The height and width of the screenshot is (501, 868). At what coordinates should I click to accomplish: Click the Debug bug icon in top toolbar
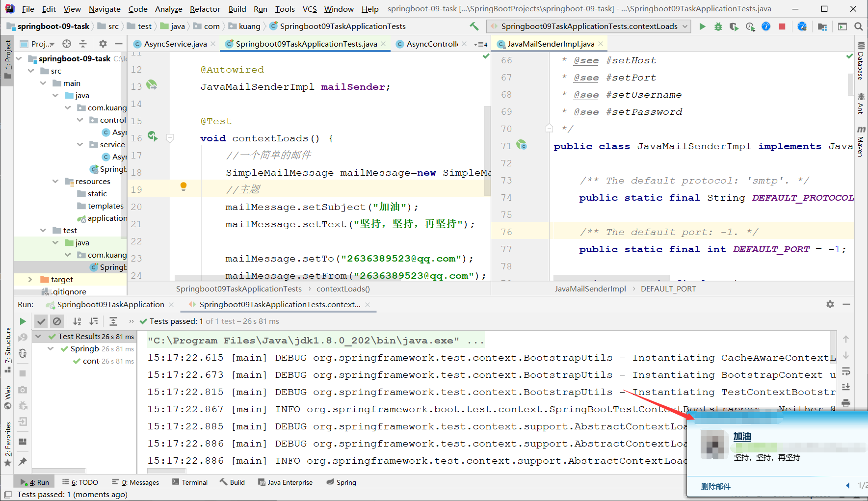point(718,26)
